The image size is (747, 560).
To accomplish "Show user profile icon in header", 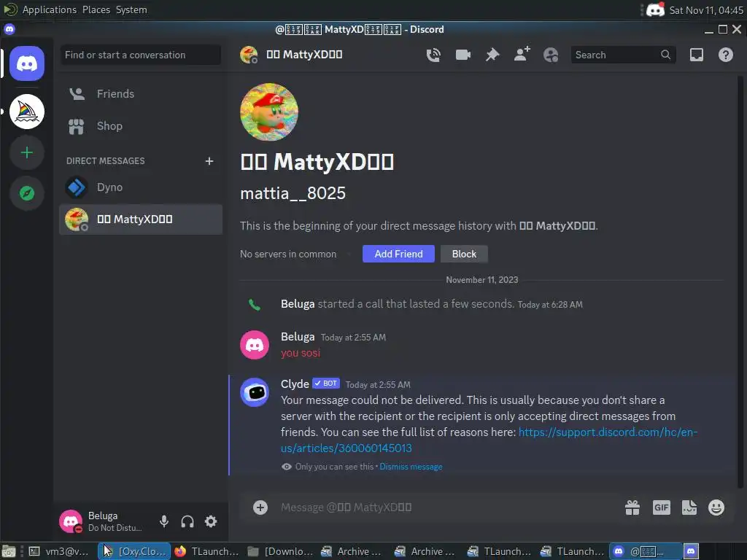I will 551,55.
